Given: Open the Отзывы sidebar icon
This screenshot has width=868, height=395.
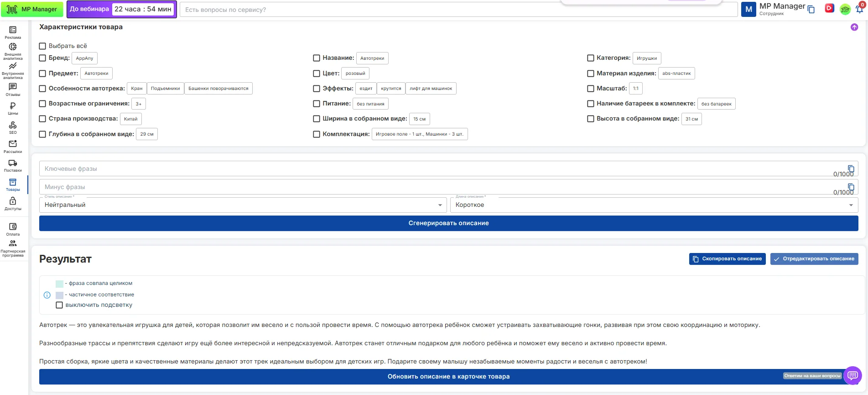Looking at the screenshot, I should pos(13,87).
